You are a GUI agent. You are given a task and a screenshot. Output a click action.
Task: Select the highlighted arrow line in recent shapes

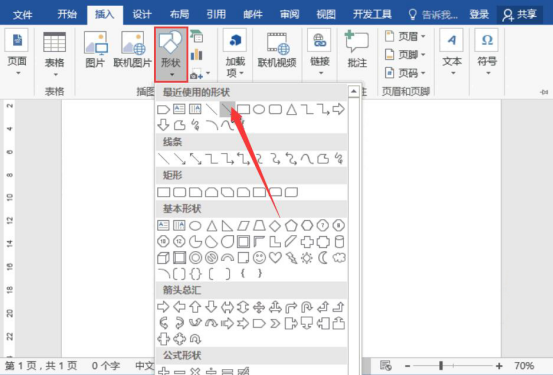coord(227,109)
